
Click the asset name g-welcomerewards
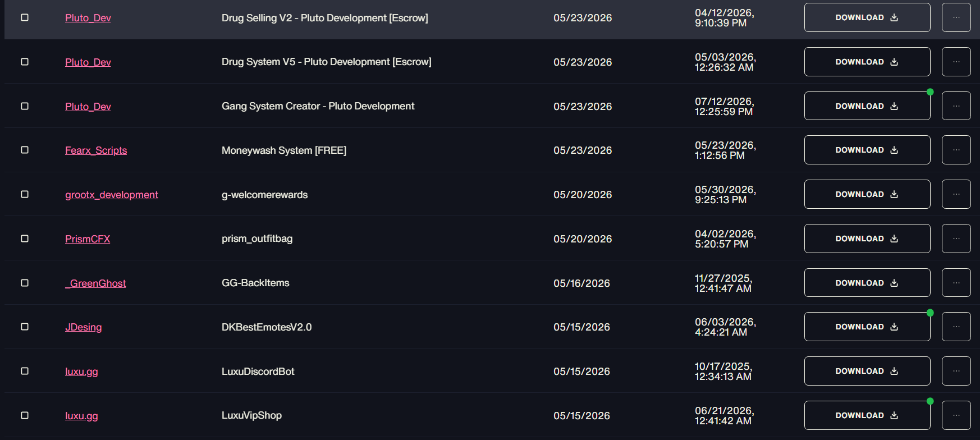[265, 195]
